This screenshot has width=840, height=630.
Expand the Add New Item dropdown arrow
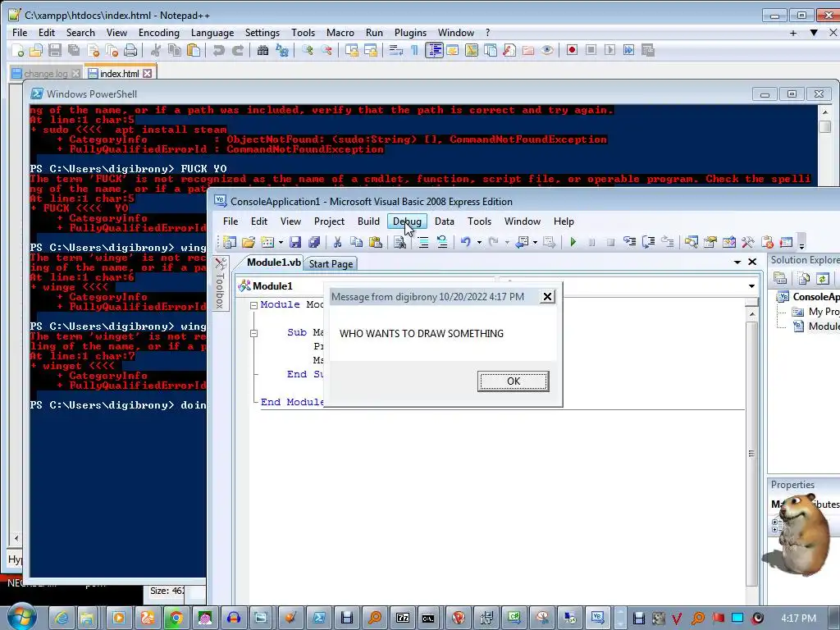coord(281,243)
